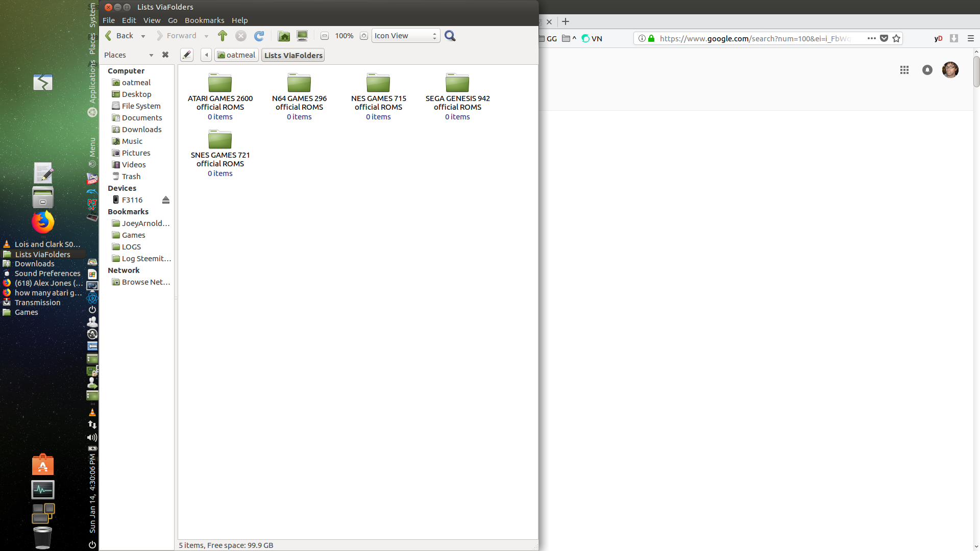Select Browse Network in sidebar
Viewport: 980px width, 551px height.
point(141,282)
